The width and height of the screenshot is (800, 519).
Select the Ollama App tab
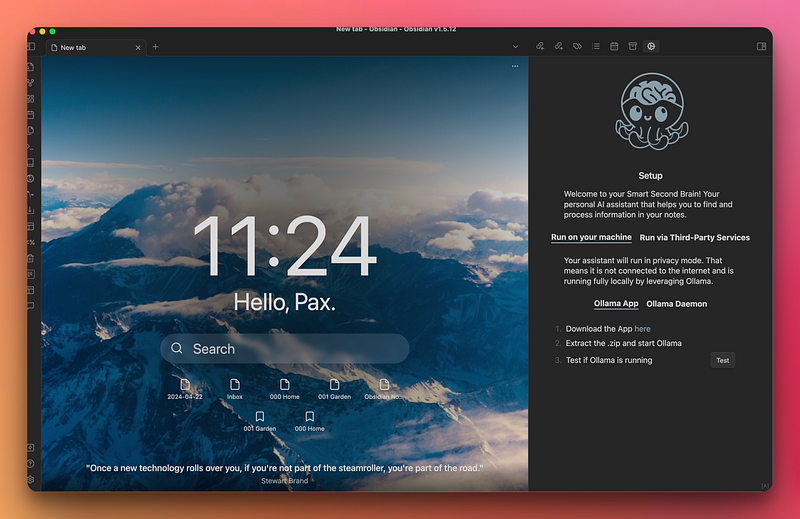[616, 304]
